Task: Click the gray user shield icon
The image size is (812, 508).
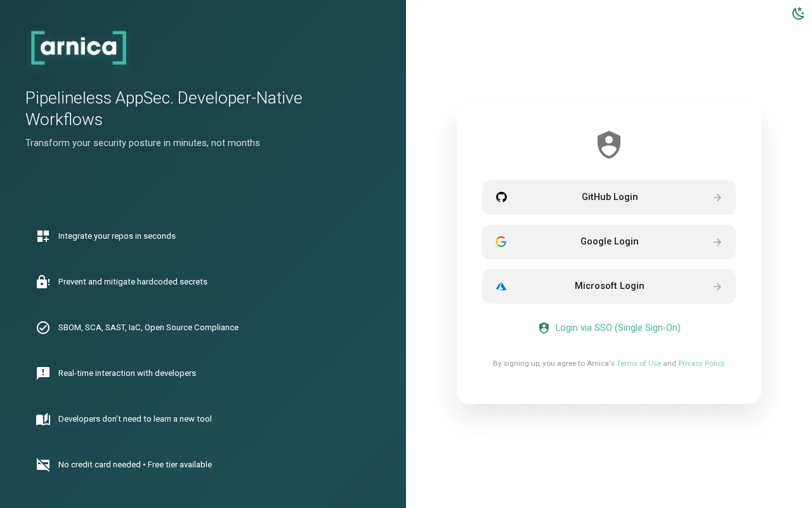Action: point(609,145)
